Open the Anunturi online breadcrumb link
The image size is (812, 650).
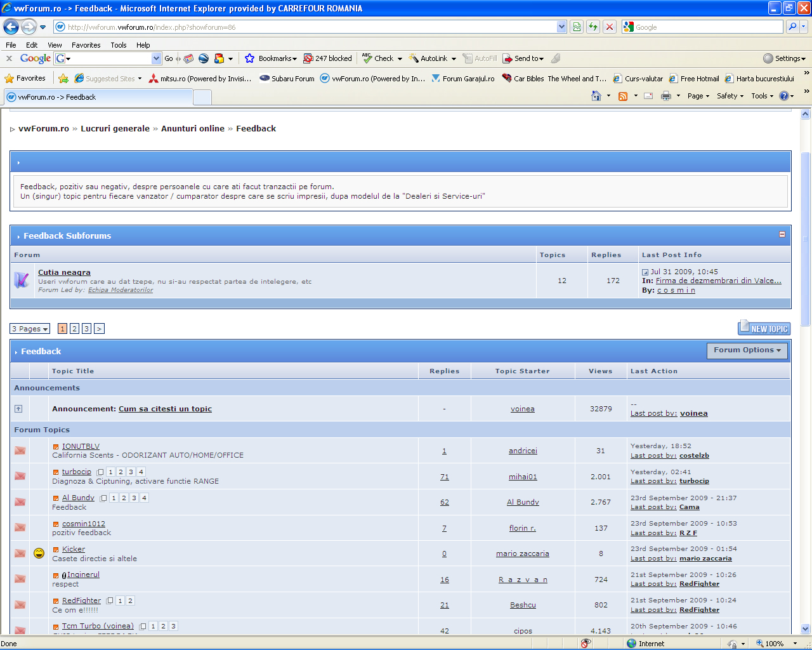[193, 128]
